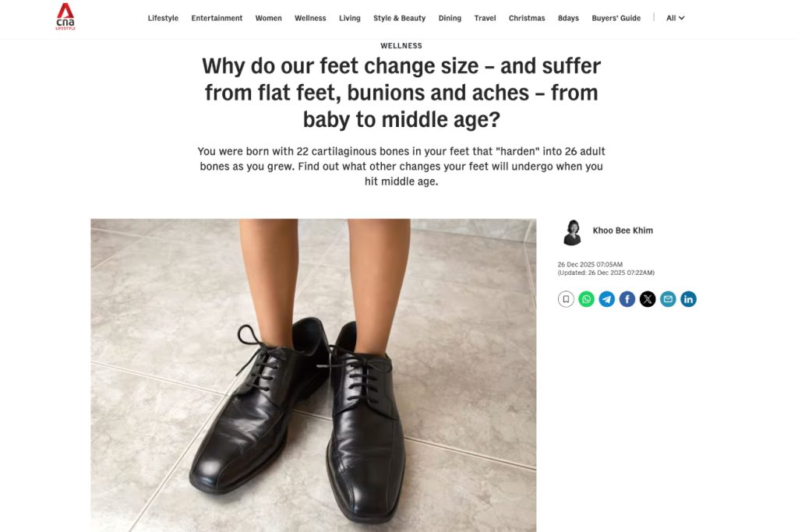The image size is (798, 532).
Task: Share article on Facebook
Action: pyautogui.click(x=627, y=299)
